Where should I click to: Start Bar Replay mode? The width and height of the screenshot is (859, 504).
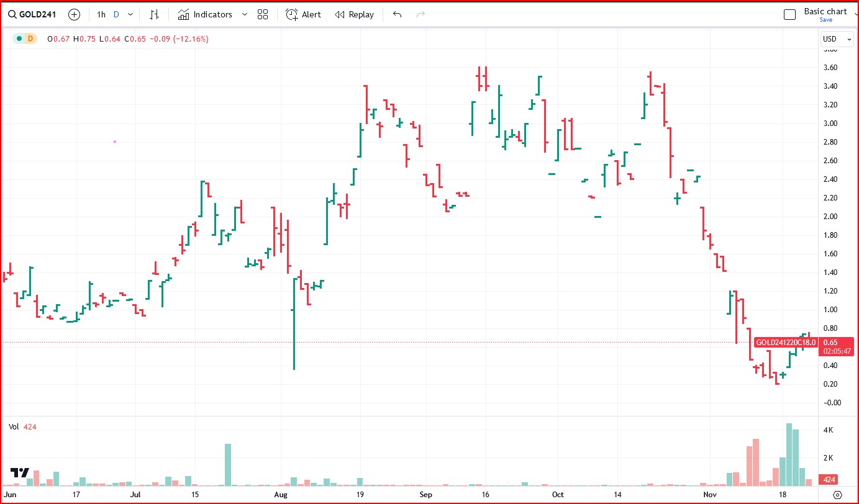355,14
